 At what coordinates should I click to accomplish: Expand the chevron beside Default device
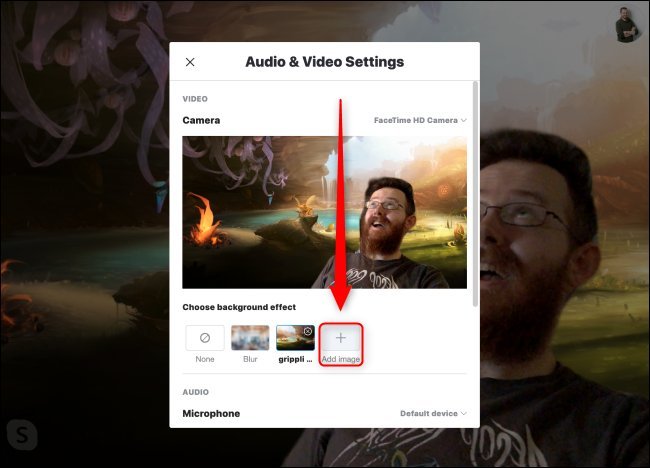coord(463,413)
